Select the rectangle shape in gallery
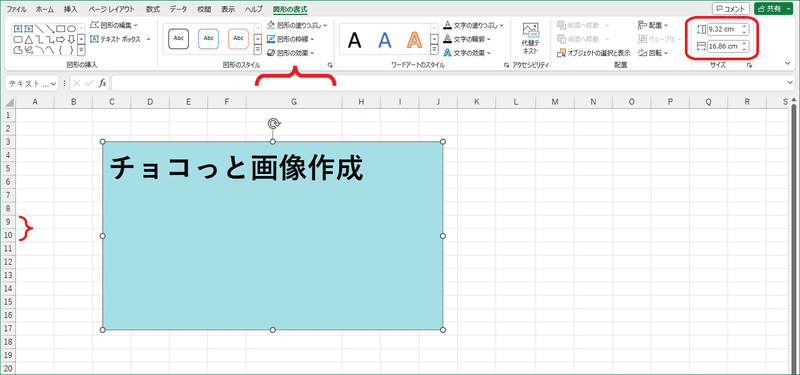Viewport: 800px width, 375px height. (61, 29)
